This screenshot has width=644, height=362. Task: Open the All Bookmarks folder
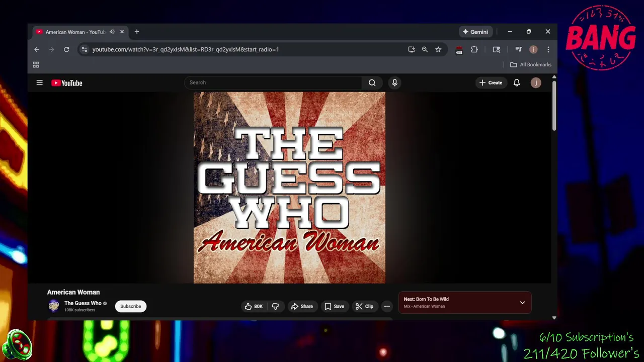[x=531, y=64]
